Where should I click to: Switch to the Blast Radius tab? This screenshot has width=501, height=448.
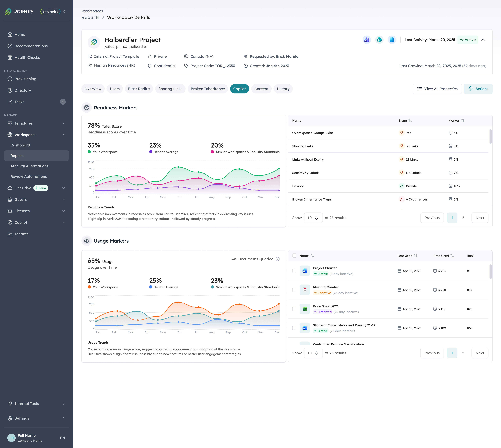click(x=139, y=89)
